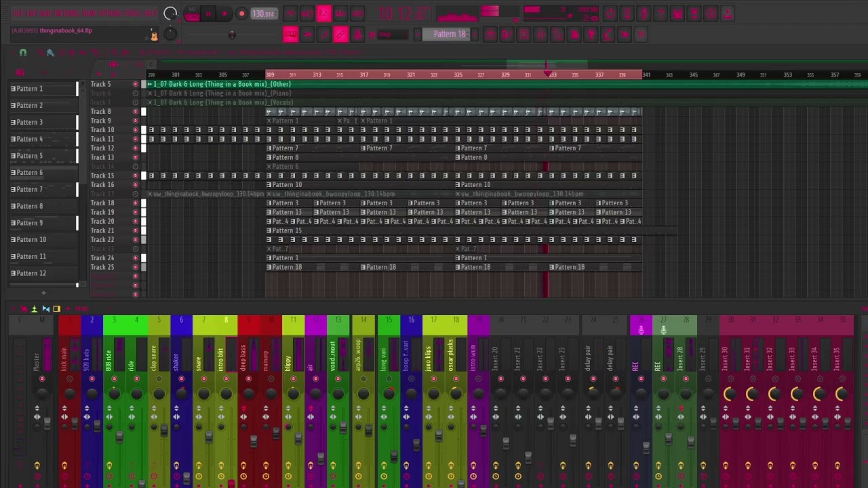Open the FILE menu
Viewport: 868px width, 488px height.
point(18,13)
